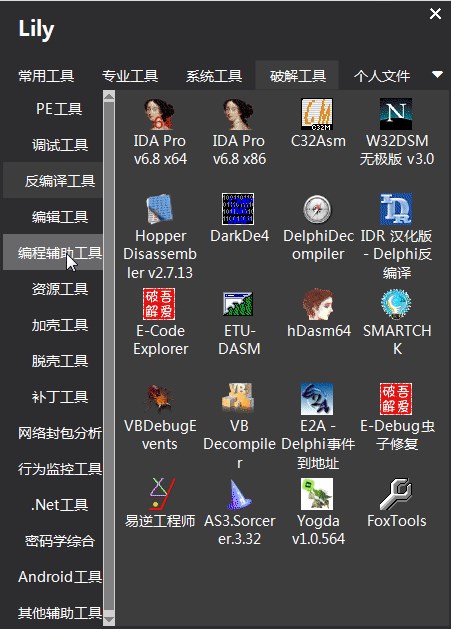
Task: Launch 易逆工程师
Action: [160, 503]
